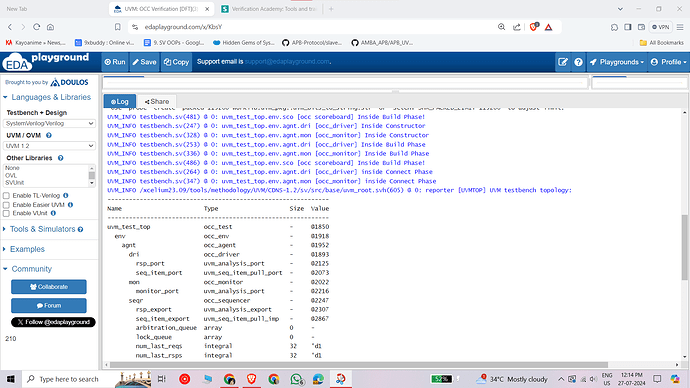The image size is (690, 388).
Task: Follow @edaplayground on X
Action: pos(53,322)
